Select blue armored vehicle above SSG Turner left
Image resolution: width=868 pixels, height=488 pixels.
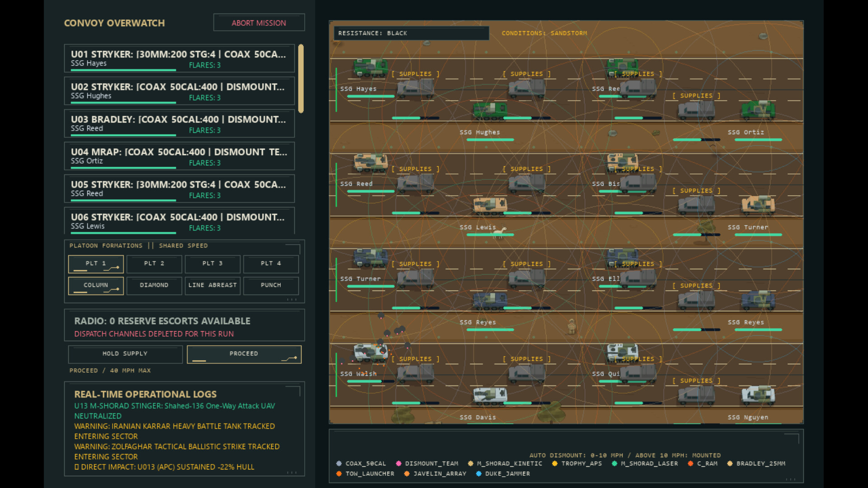[x=371, y=258]
